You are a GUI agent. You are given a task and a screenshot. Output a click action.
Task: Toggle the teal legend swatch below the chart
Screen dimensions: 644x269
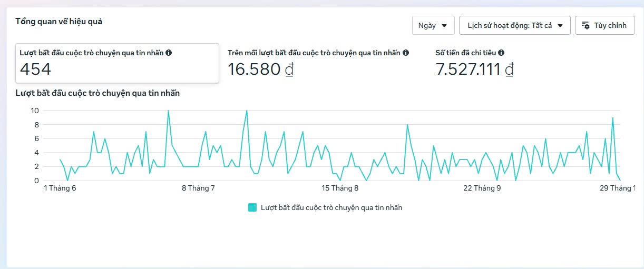click(x=252, y=207)
